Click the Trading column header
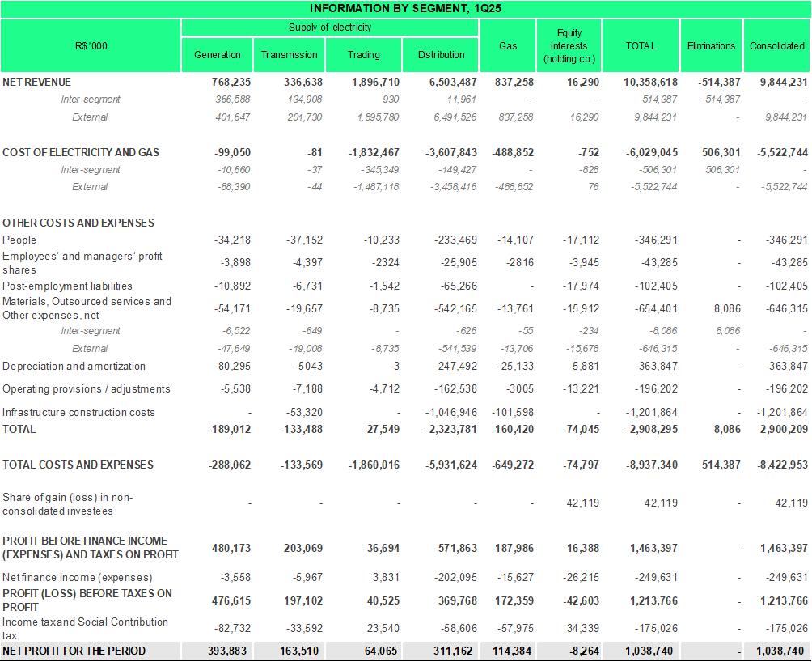 [x=363, y=55]
